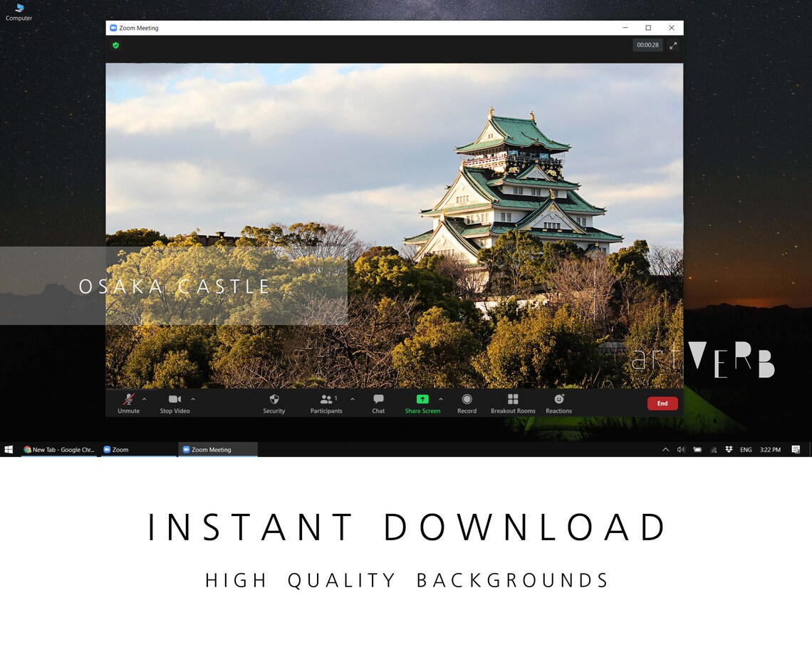This screenshot has height=650, width=812.
Task: Open the Windows Start menu
Action: point(9,450)
